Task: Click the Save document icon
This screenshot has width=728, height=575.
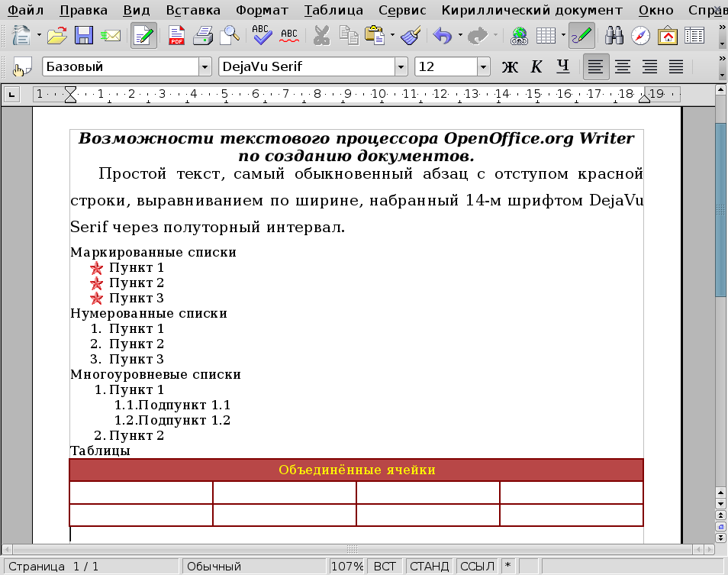Action: tap(83, 36)
